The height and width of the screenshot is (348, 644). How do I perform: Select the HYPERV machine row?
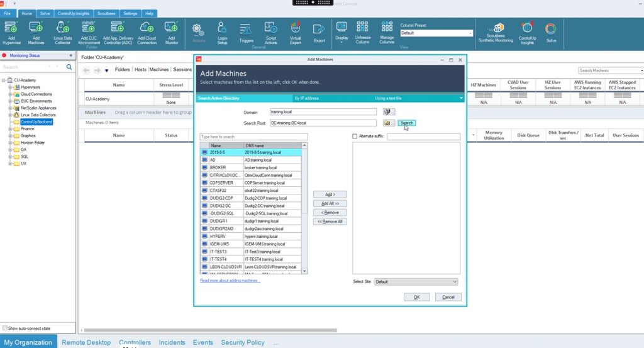pos(251,236)
